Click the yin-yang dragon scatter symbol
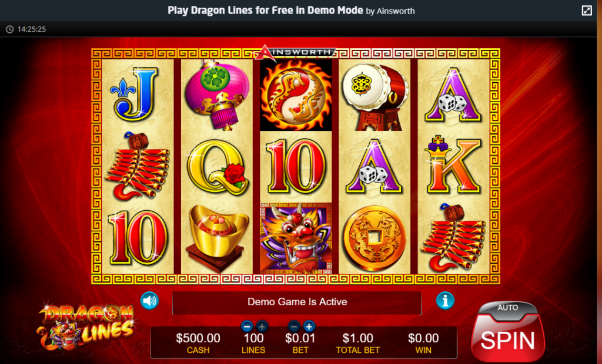Viewport: 602px width, 364px height. tap(296, 95)
